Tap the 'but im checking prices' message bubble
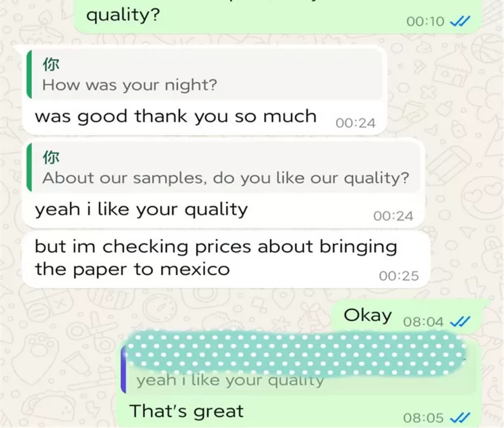504x428 pixels. coord(226,259)
